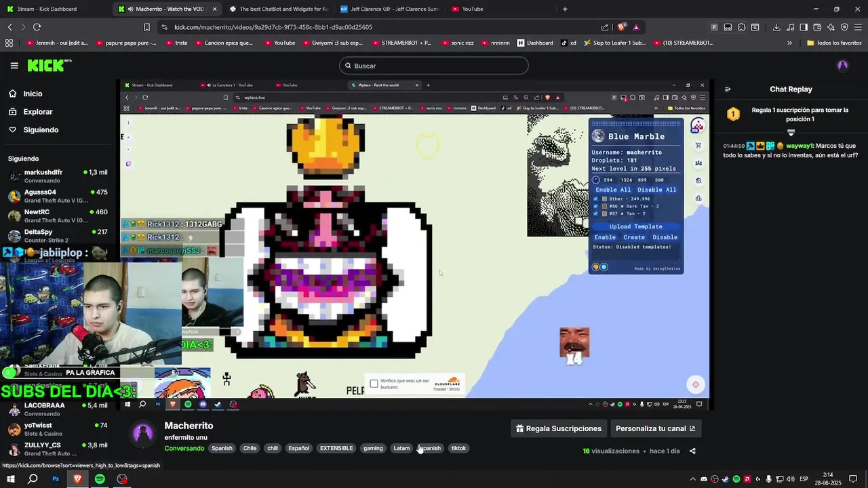The height and width of the screenshot is (488, 868).
Task: Open the sonic rizz bookmark
Action: (460, 43)
